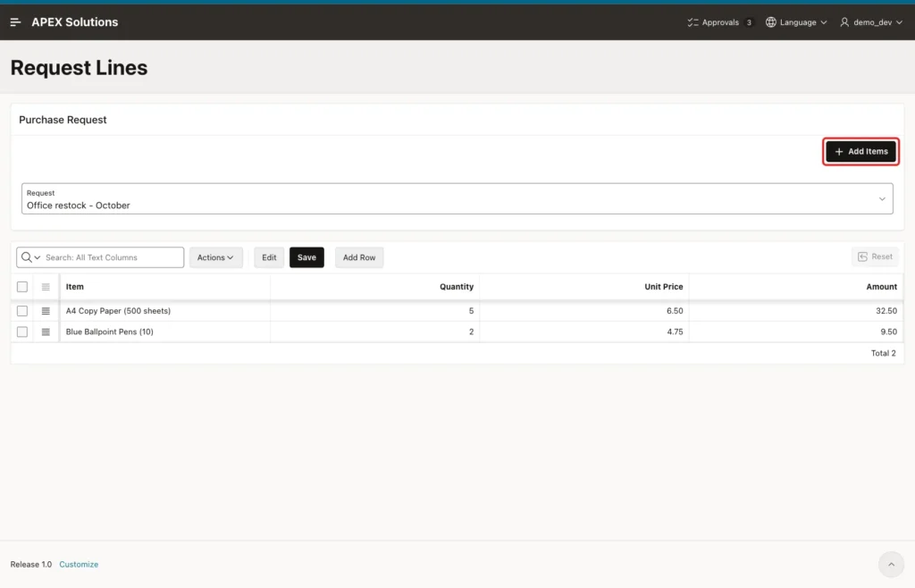Click the Approvals checklist icon
Image resolution: width=915 pixels, height=588 pixels.
[x=693, y=22]
